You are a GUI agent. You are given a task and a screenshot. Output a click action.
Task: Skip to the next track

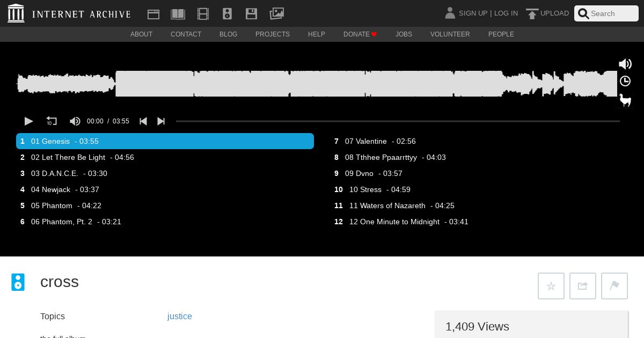[161, 121]
